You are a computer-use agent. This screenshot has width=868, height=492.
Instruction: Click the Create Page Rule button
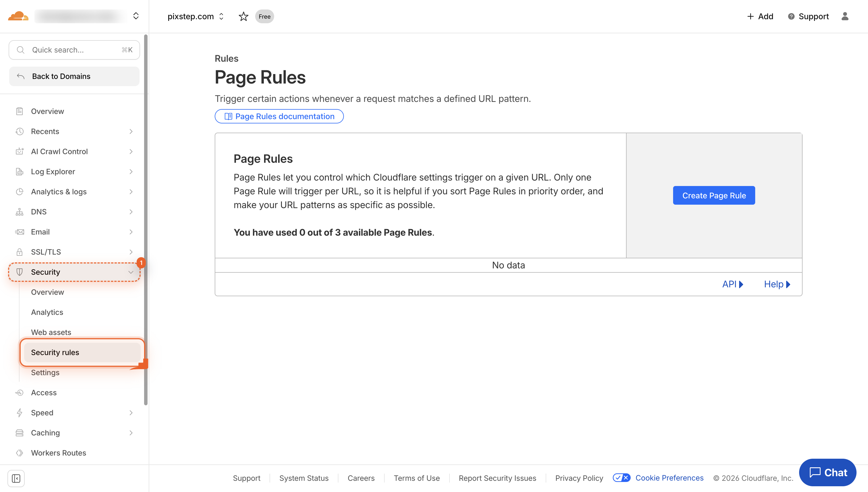click(x=714, y=195)
